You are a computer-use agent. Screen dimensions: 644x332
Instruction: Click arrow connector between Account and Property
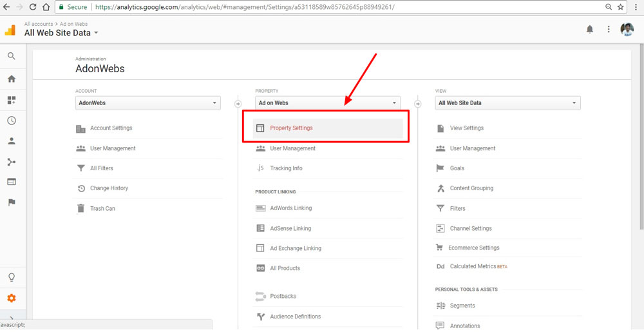coord(238,104)
